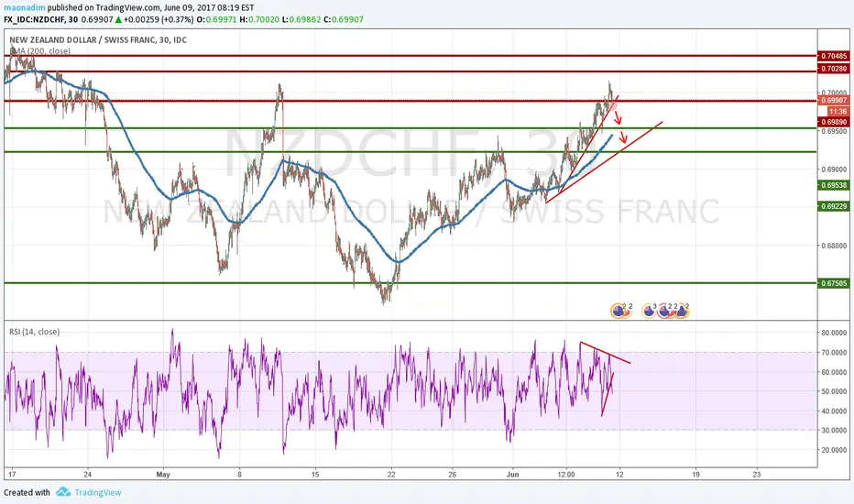This screenshot has width=854, height=504.
Task: Click the '15' date label on time axis
Action: click(315, 475)
